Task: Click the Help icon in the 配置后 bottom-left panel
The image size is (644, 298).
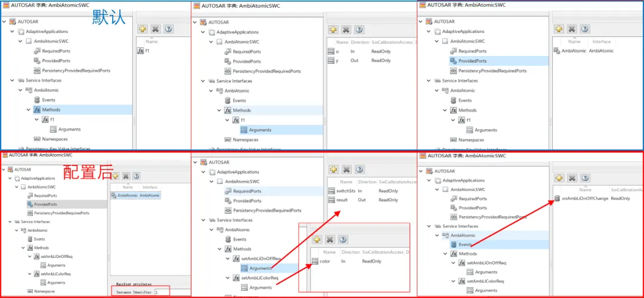Action: coord(137,176)
